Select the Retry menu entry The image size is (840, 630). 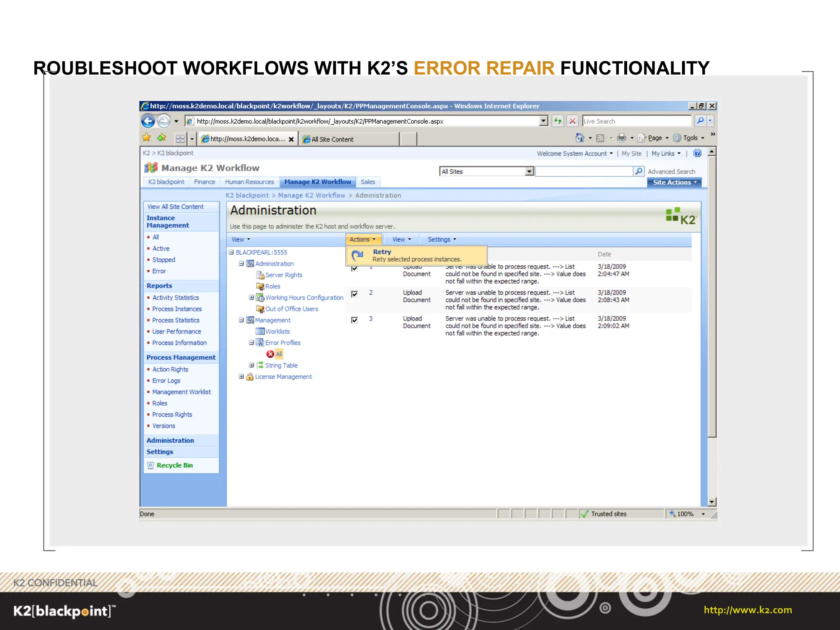tap(417, 256)
